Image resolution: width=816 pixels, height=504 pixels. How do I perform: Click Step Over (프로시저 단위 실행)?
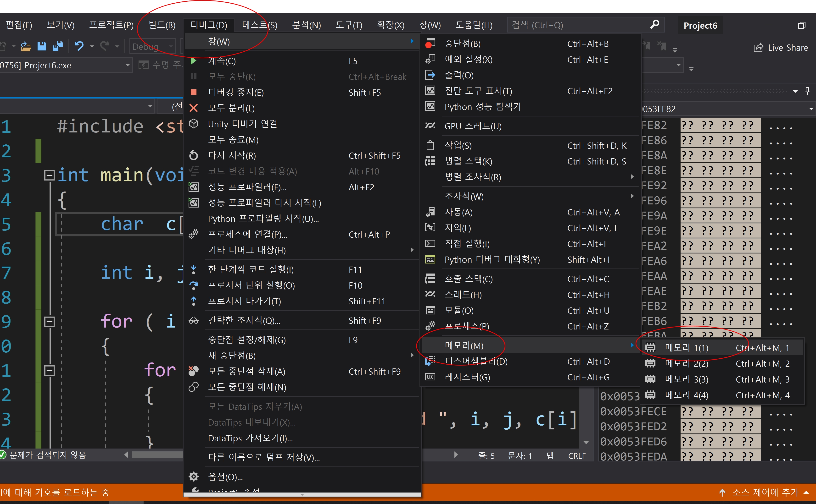coord(302,285)
